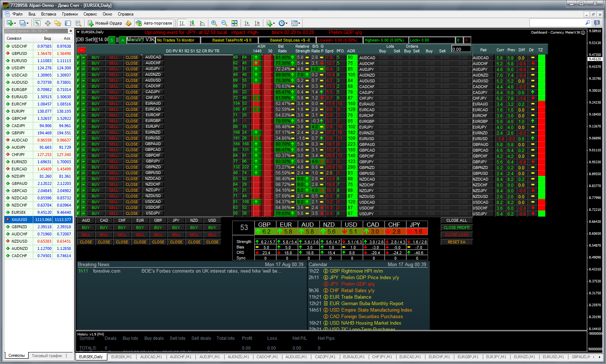
Task: Click SELL in the GBPUSD row
Action: 113,173
